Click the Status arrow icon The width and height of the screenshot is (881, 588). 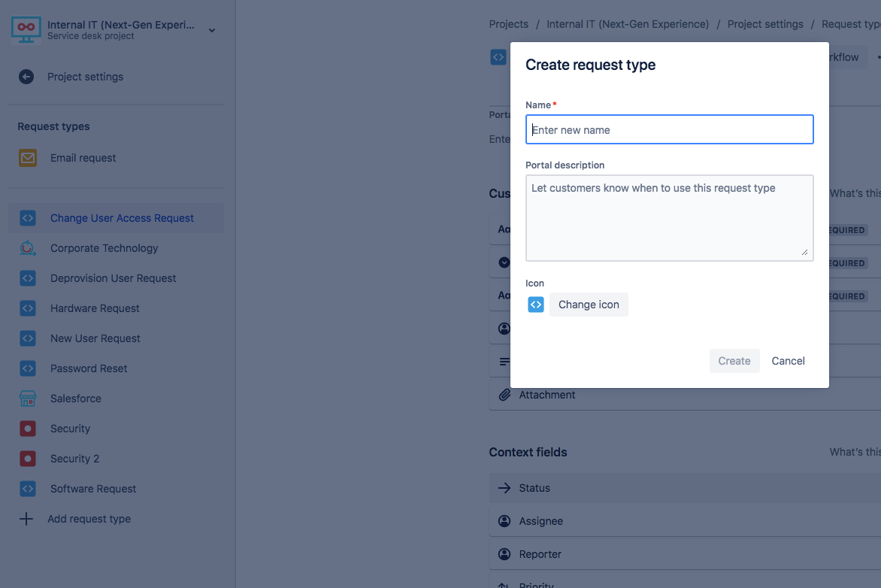coord(504,488)
